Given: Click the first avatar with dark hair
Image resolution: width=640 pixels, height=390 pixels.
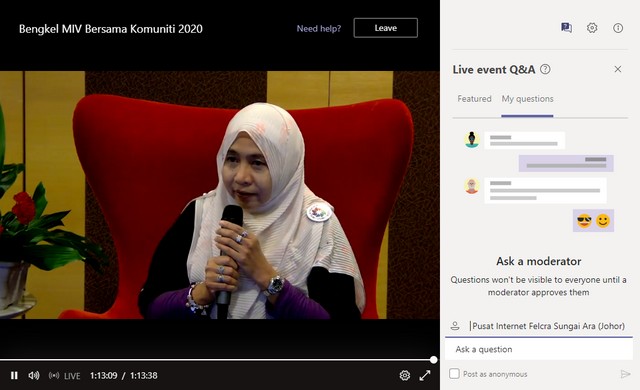Looking at the screenshot, I should tap(472, 140).
